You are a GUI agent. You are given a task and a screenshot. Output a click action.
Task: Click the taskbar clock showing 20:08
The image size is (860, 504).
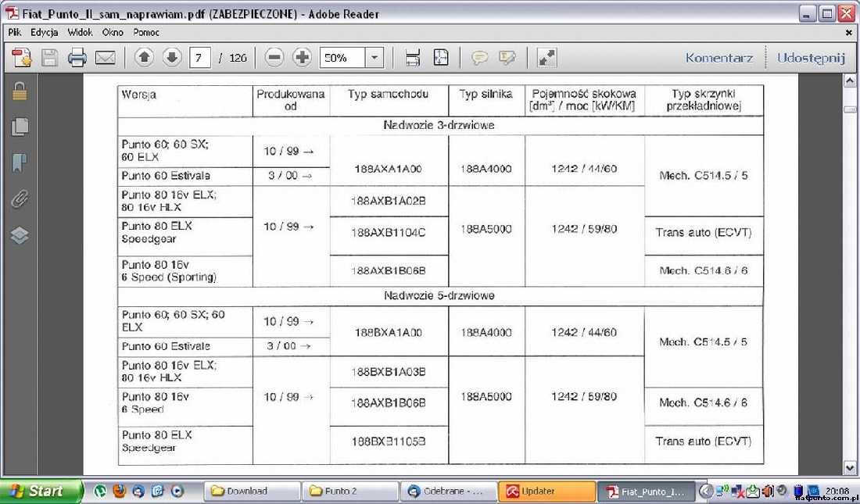(837, 491)
